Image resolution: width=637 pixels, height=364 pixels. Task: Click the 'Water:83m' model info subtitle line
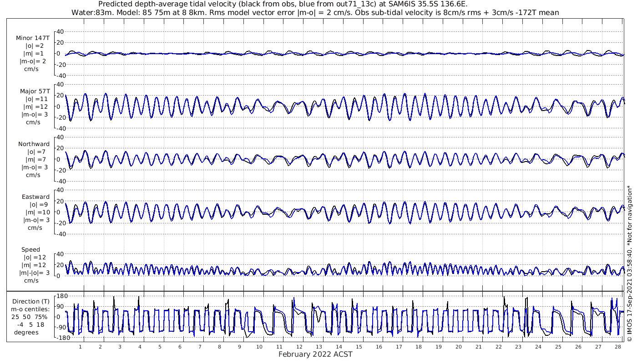coord(315,12)
